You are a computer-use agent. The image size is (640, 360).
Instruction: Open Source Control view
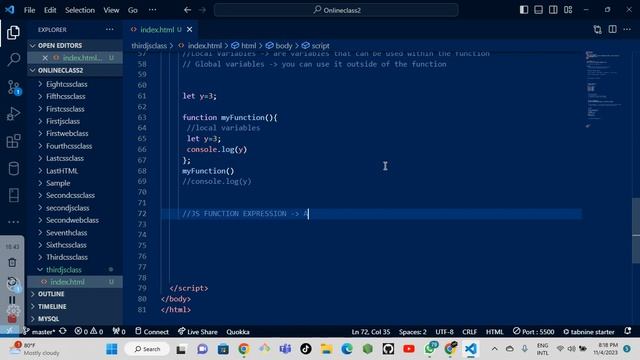click(13, 87)
